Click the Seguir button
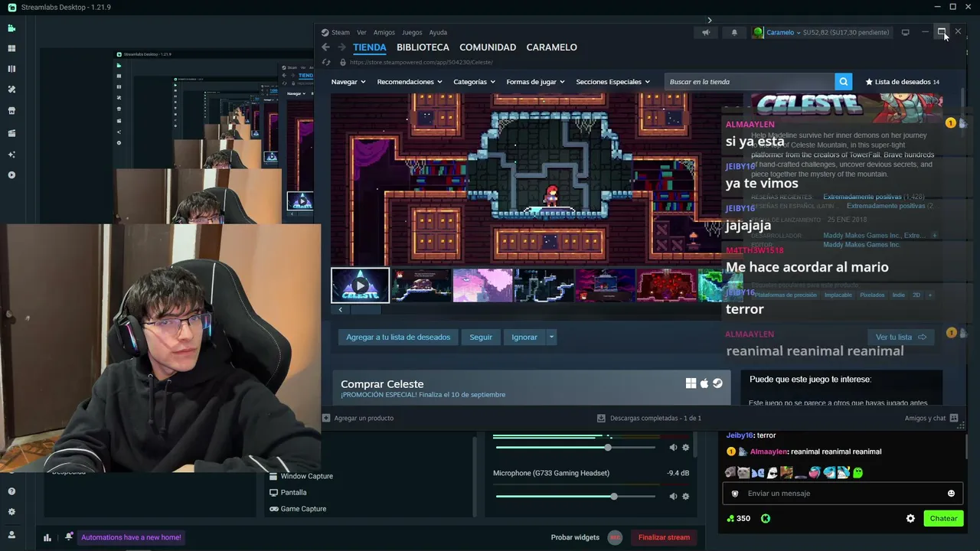980x551 pixels. pyautogui.click(x=481, y=337)
